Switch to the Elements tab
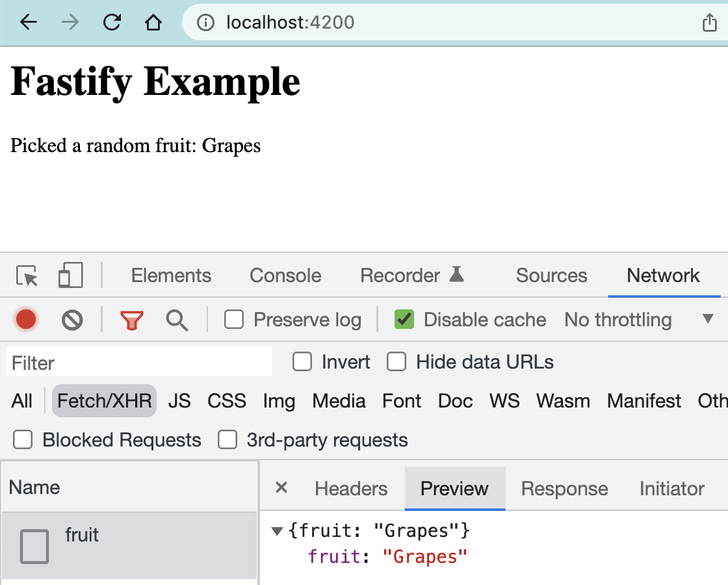Image resolution: width=728 pixels, height=585 pixels. pos(171,276)
